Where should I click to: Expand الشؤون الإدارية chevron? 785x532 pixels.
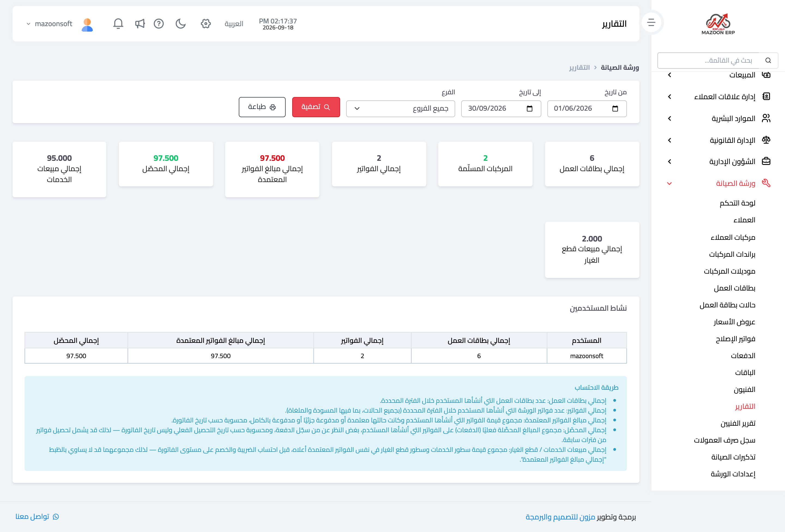tap(669, 162)
